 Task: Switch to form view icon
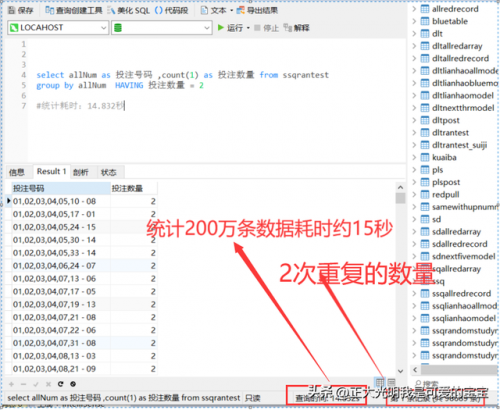click(x=391, y=382)
